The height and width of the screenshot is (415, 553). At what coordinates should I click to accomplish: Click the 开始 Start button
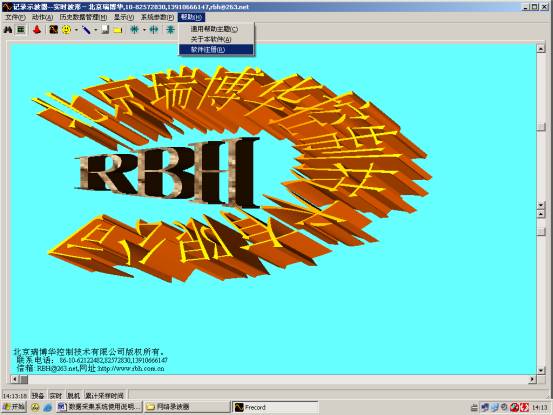14,407
